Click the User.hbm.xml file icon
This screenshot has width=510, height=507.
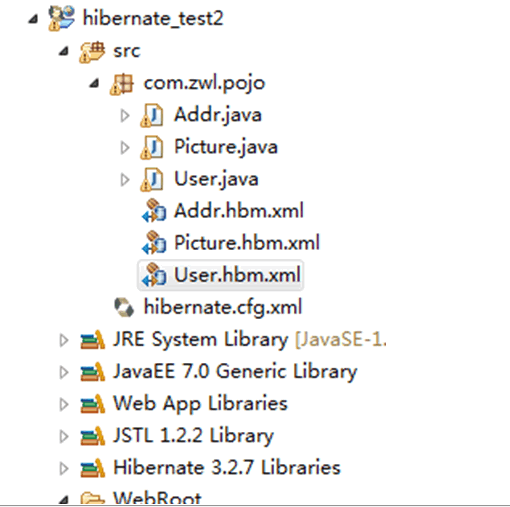[154, 275]
